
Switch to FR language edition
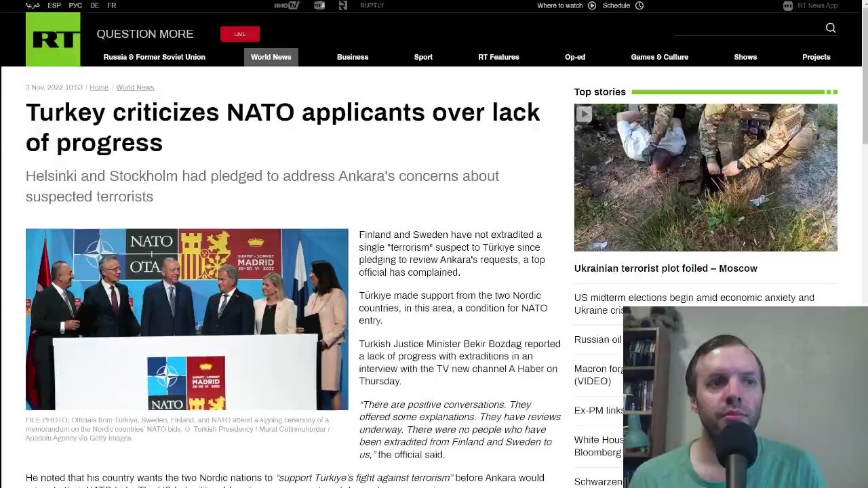111,5
